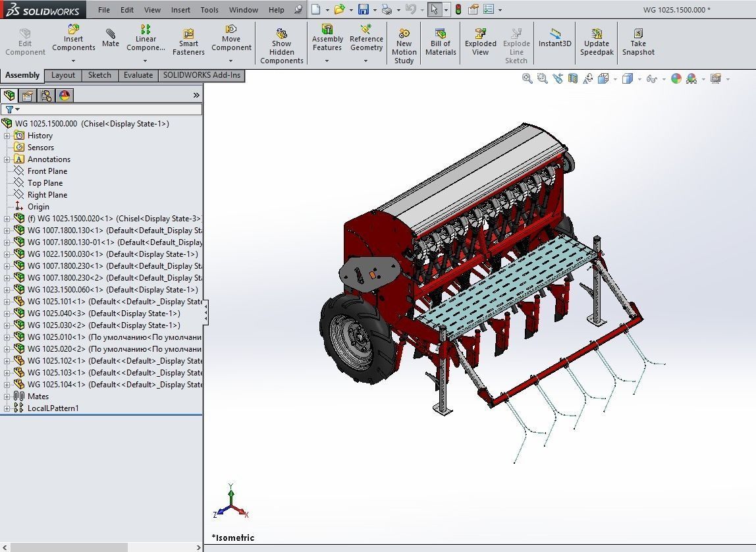
Task: Open PropertyManager tab icon
Action: [x=28, y=96]
